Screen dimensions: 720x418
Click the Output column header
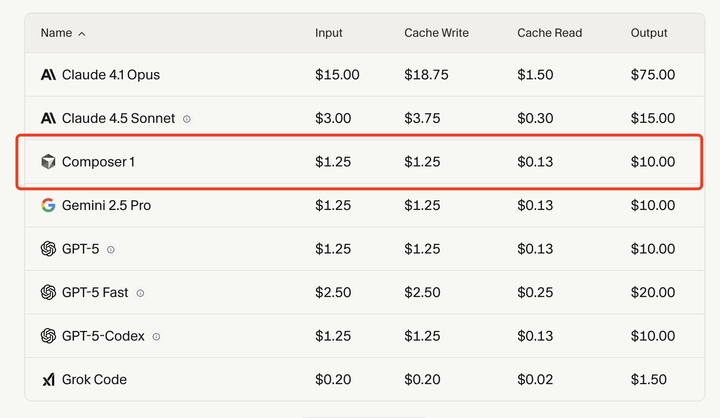tap(649, 33)
